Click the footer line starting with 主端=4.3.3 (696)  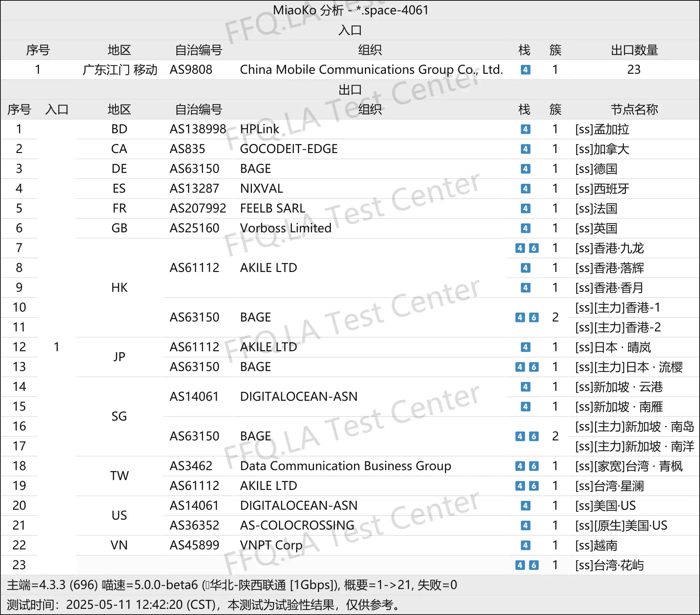pos(232,585)
